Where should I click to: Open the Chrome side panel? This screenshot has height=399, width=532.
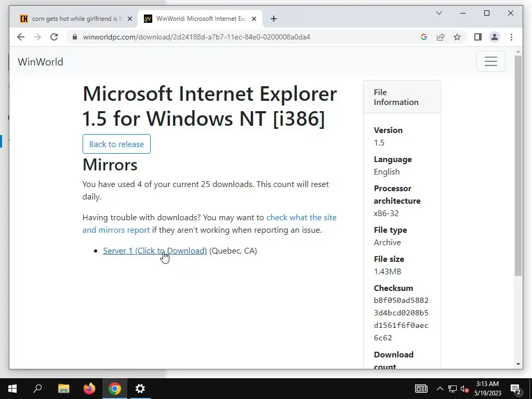(x=478, y=37)
